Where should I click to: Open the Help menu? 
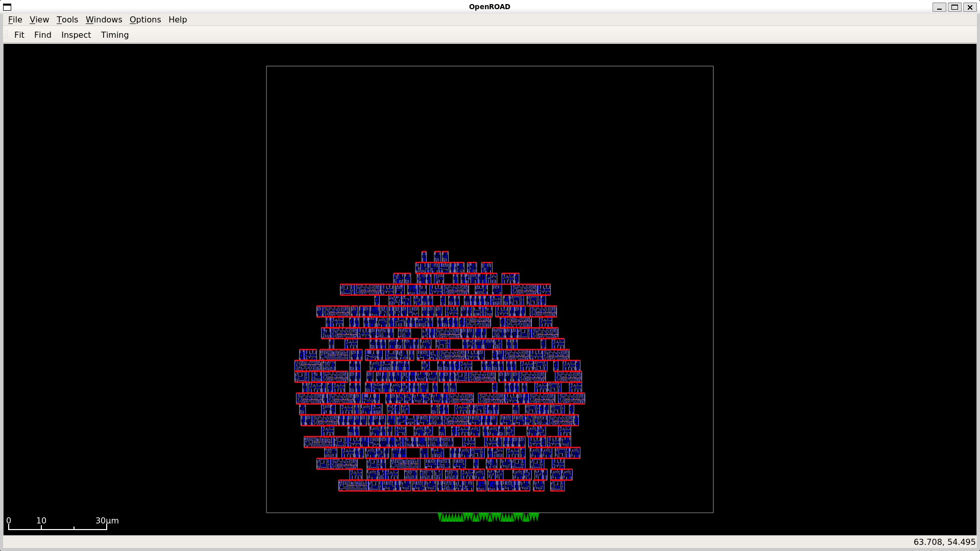click(x=178, y=19)
